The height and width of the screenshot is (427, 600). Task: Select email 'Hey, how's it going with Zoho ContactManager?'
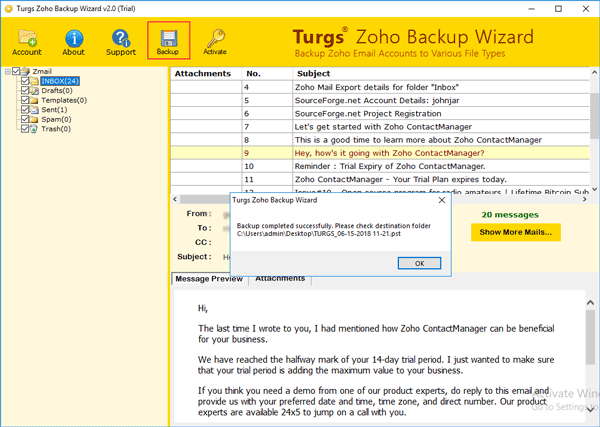point(380,153)
